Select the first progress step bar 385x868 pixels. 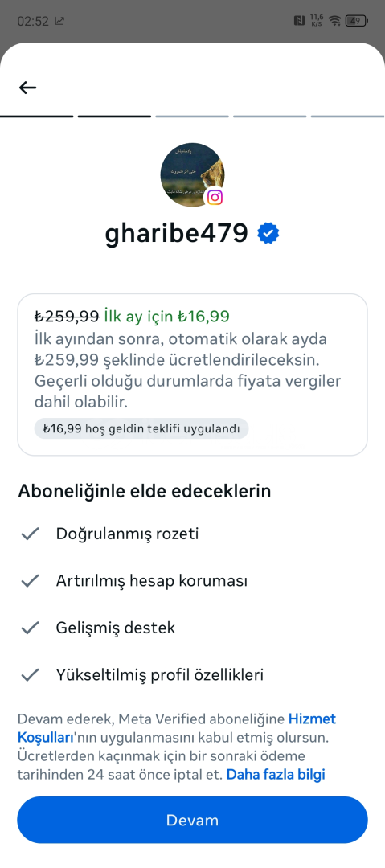36,117
